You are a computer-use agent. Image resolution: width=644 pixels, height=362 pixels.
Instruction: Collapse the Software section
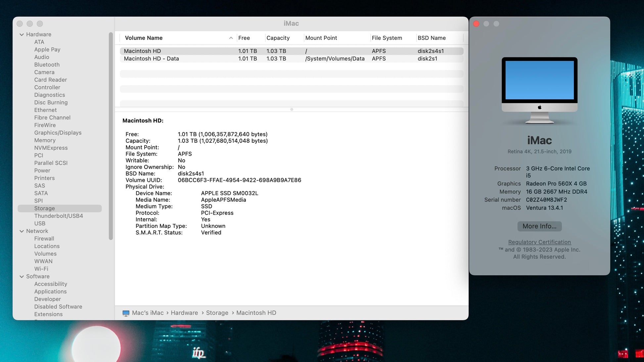coord(22,277)
